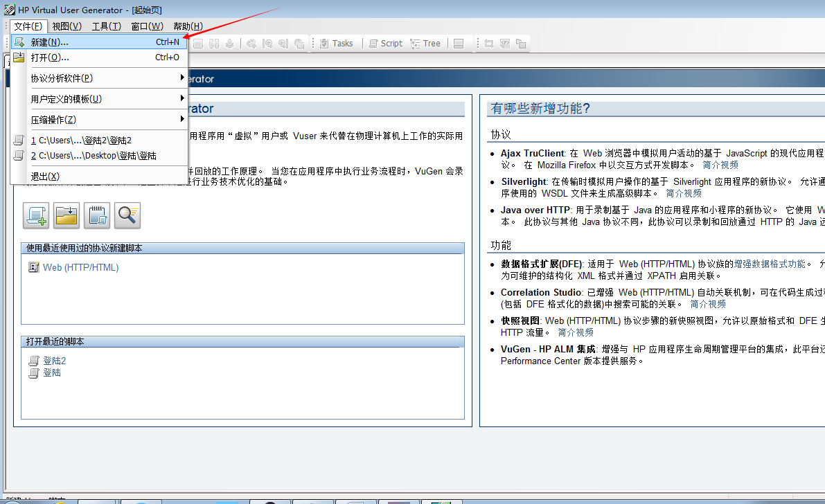Click the loop arrows toolbar icon
Screen dimensions: 825x504
(489, 44)
